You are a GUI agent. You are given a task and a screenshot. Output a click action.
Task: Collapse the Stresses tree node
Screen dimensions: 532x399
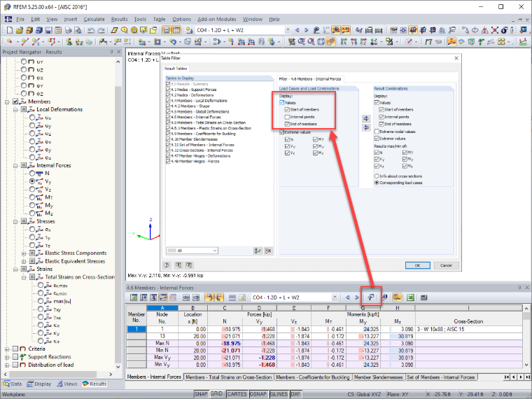[x=15, y=222]
